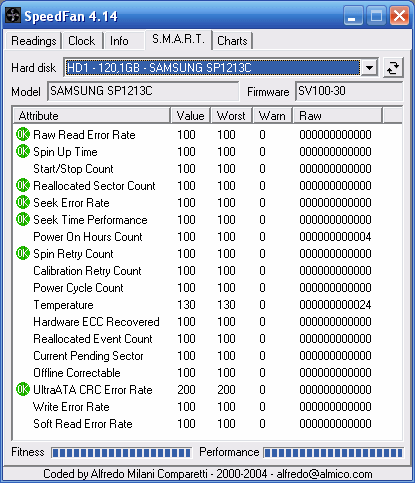Close the SpeedFan window
415x483 pixels.
pos(399,16)
